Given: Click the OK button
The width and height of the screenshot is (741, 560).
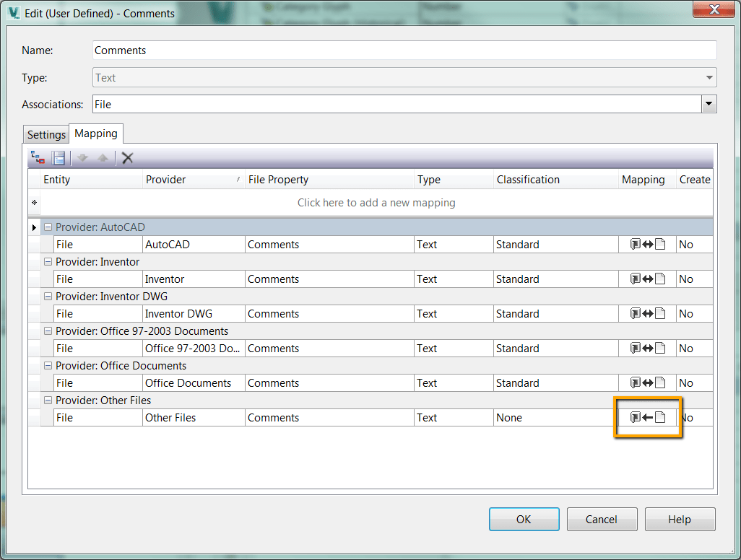Looking at the screenshot, I should (524, 519).
